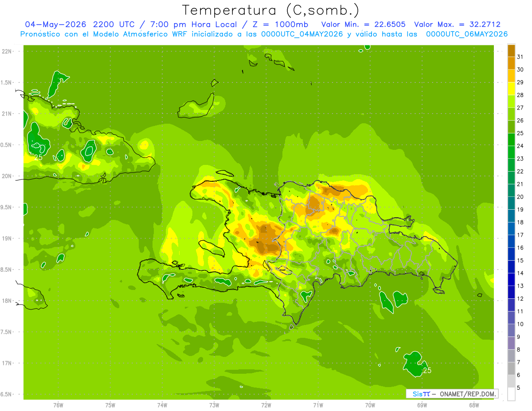
Task: Click the 04-May-2026 2200 UTC date text
Action: pos(79,24)
